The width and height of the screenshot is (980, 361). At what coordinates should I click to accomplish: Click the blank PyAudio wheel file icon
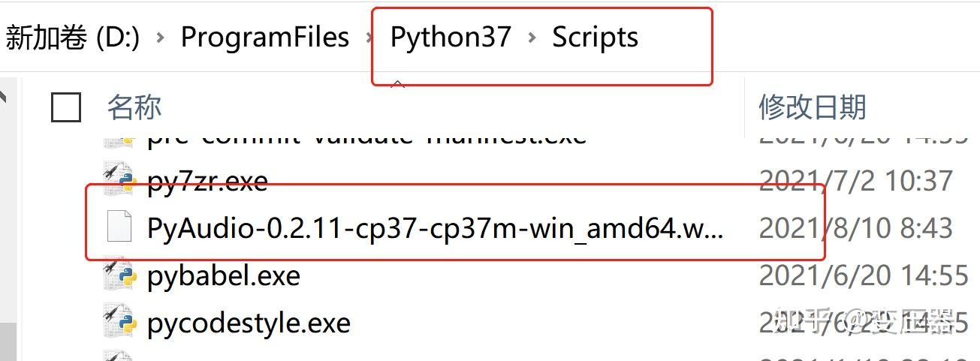pos(120,227)
